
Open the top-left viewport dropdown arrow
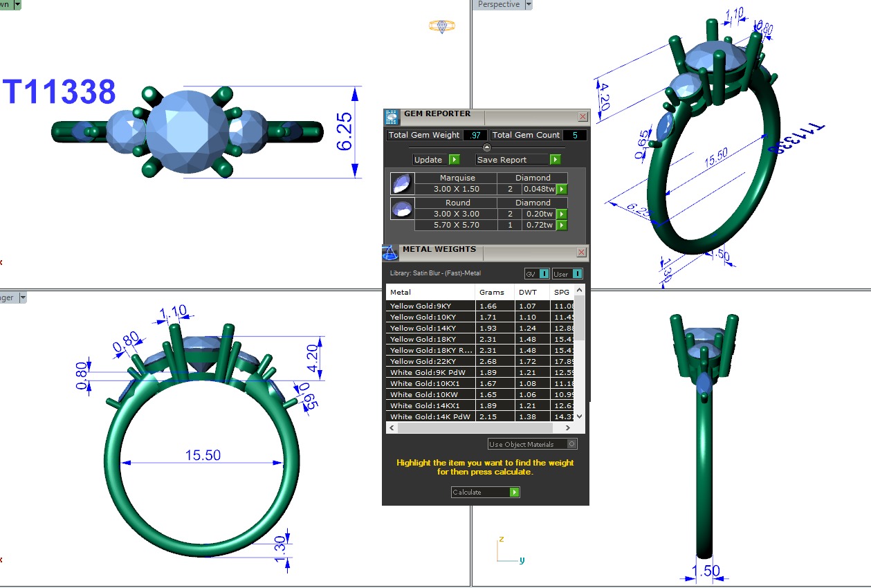(17, 5)
